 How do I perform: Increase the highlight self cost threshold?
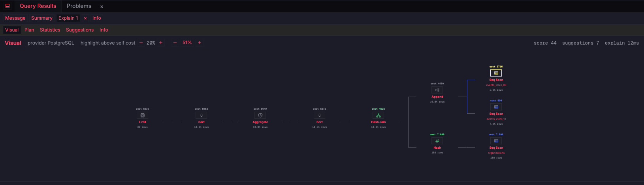161,43
